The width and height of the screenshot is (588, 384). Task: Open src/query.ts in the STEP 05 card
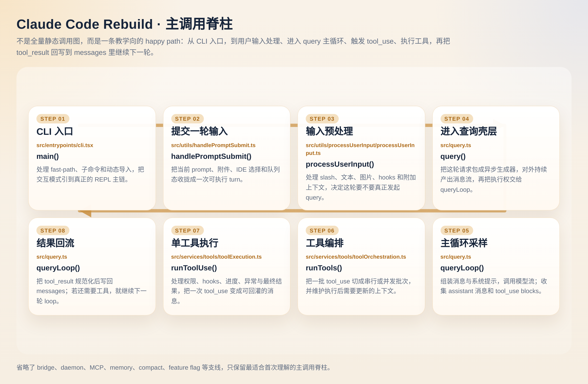(456, 257)
